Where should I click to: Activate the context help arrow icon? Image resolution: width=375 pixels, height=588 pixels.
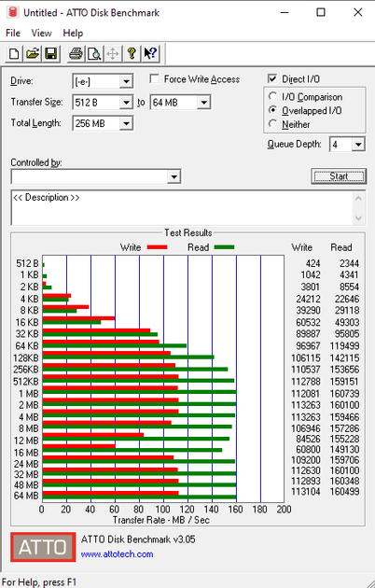tap(150, 53)
